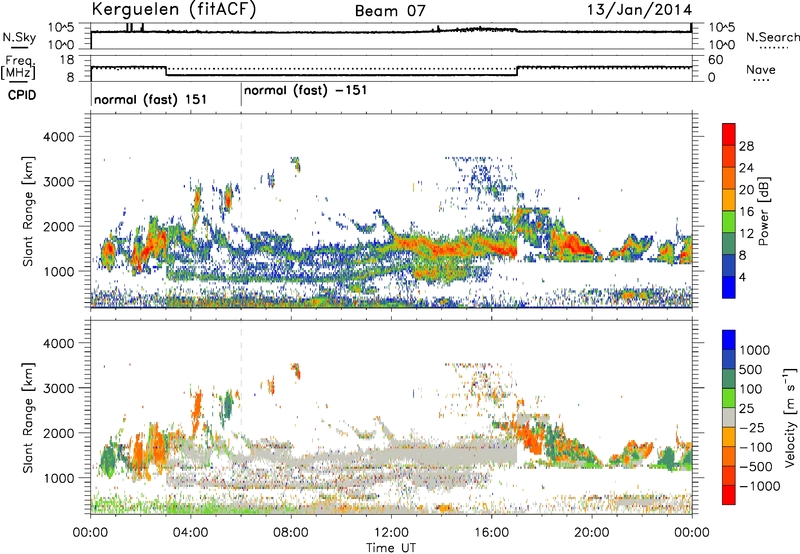Click the dotted line sample under 'Nave'
800x554 pixels.
pos(761,80)
